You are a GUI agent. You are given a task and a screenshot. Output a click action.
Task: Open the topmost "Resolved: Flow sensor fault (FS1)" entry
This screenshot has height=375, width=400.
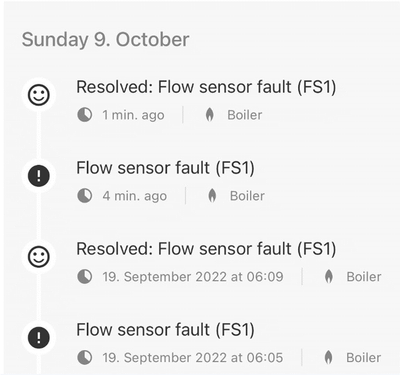pyautogui.click(x=206, y=87)
